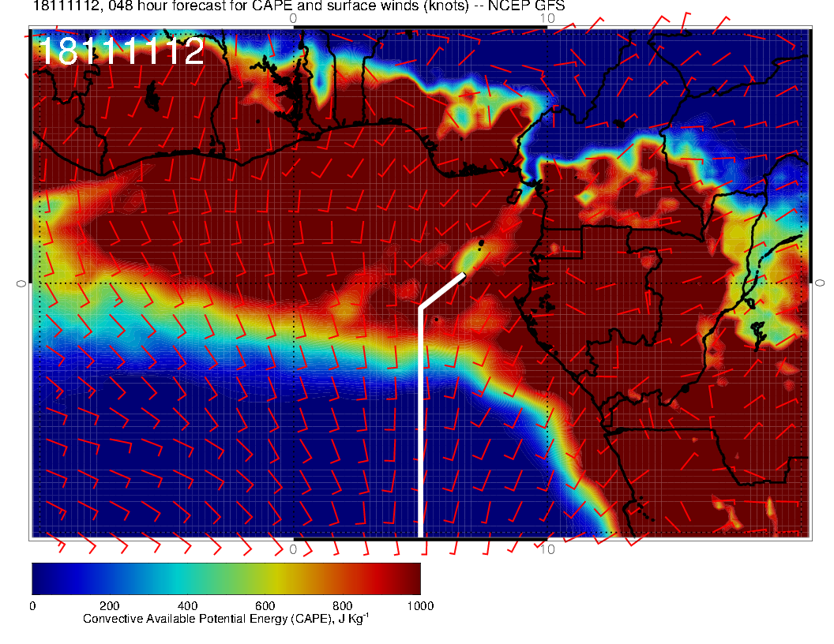Click the northeast tip of the white line

pos(462,275)
